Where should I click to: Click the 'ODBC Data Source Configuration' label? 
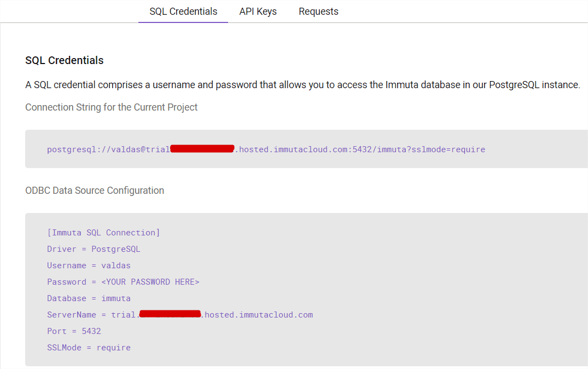click(95, 191)
